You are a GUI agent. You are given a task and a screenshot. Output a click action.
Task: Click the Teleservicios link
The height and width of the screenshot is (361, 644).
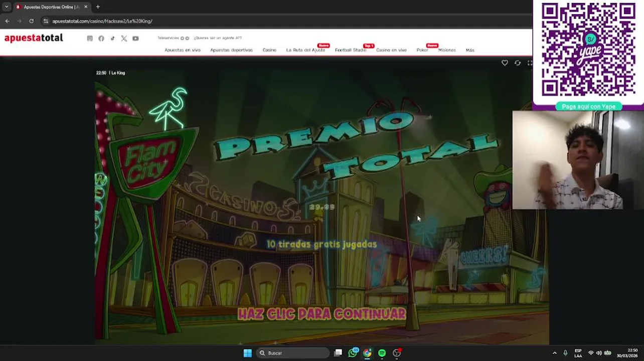pos(168,38)
